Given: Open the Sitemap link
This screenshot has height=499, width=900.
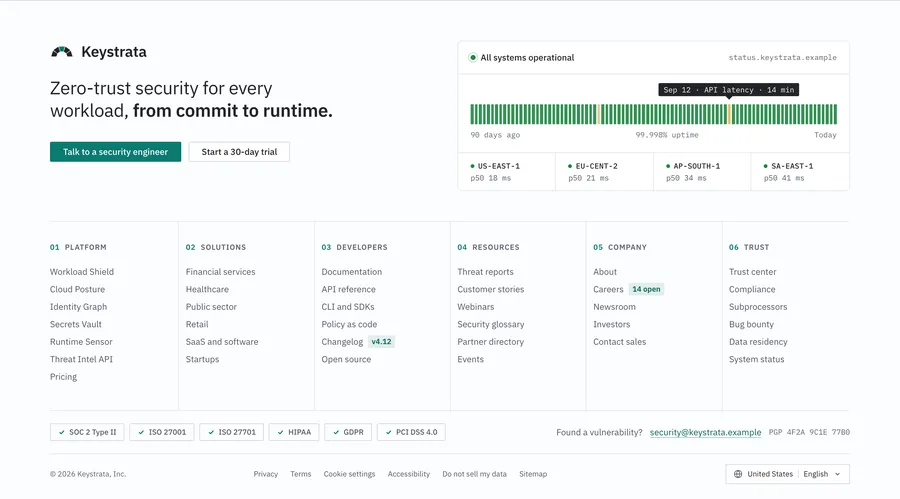Looking at the screenshot, I should (533, 474).
